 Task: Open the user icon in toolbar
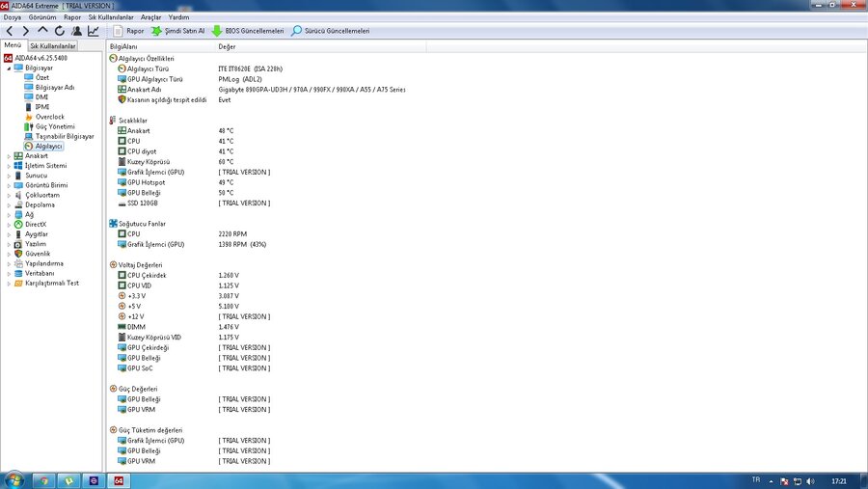click(x=76, y=31)
